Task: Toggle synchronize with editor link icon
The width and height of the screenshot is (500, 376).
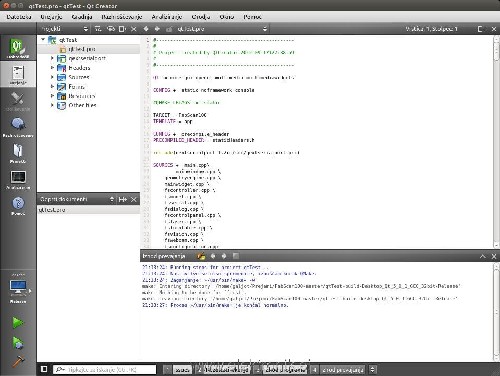Action: click(x=111, y=29)
